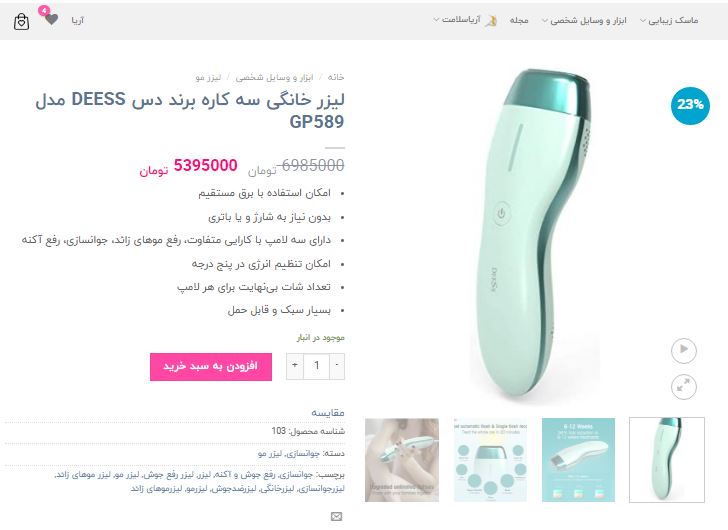Image resolution: width=728 pixels, height=530 pixels.
Task: Expand the آریاسلامت dropdown menu
Action: (457, 20)
